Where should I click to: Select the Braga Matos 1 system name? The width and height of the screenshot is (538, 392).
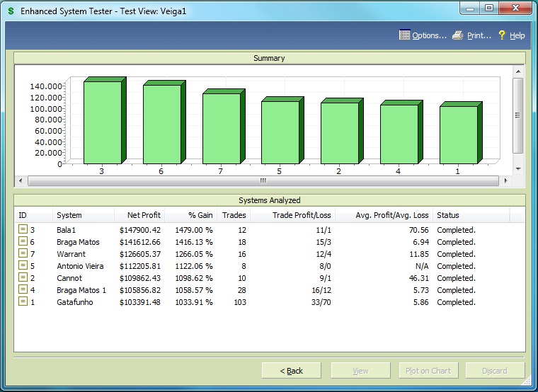(x=81, y=290)
